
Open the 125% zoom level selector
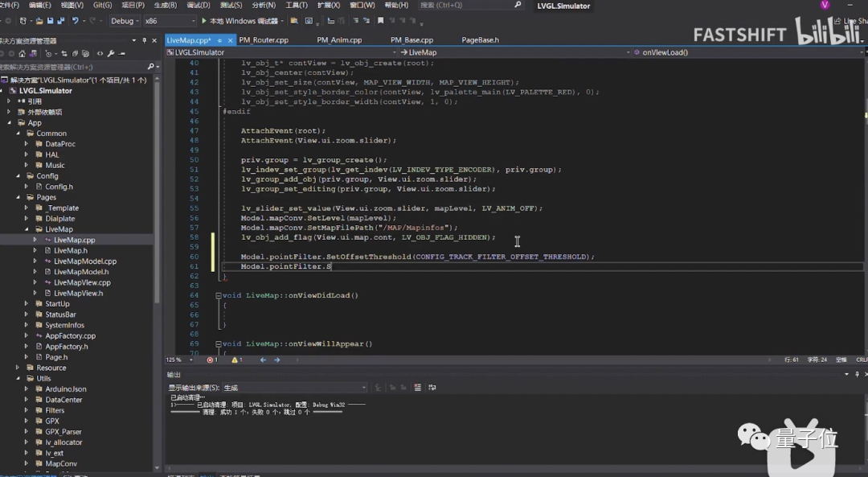click(178, 360)
